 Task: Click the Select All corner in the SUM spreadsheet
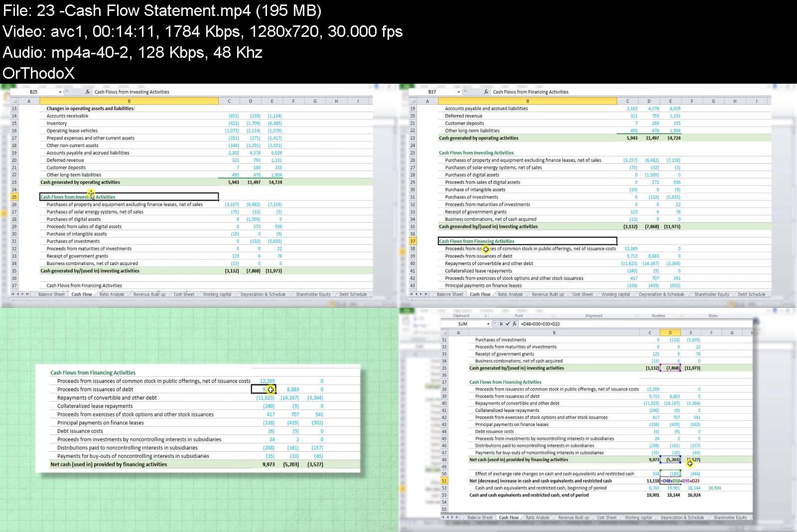[x=444, y=332]
